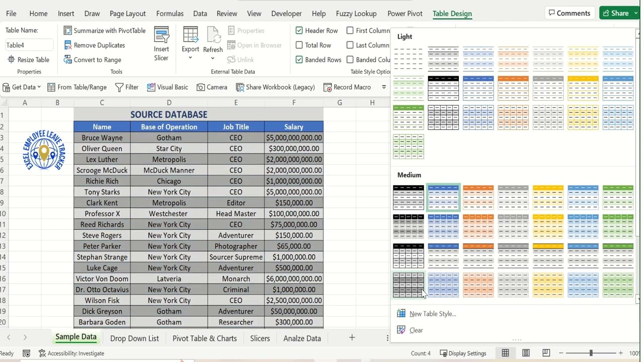This screenshot has height=362, width=644.
Task: Click the style gallery scrollbar
Action: [638, 166]
